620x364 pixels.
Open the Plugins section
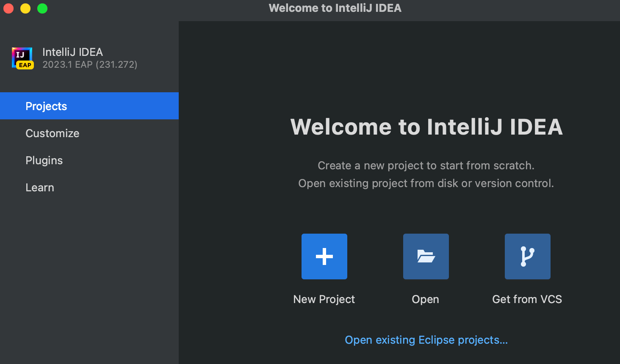point(44,160)
